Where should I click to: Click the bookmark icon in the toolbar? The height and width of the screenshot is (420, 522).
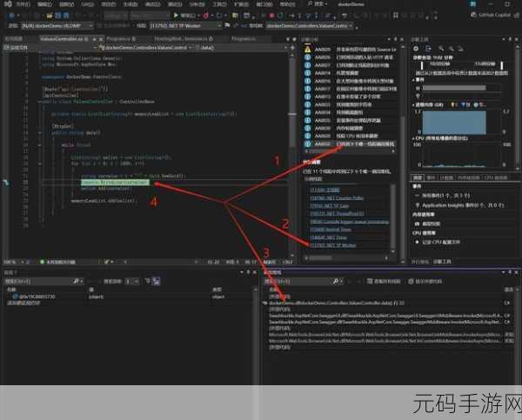tap(396, 16)
